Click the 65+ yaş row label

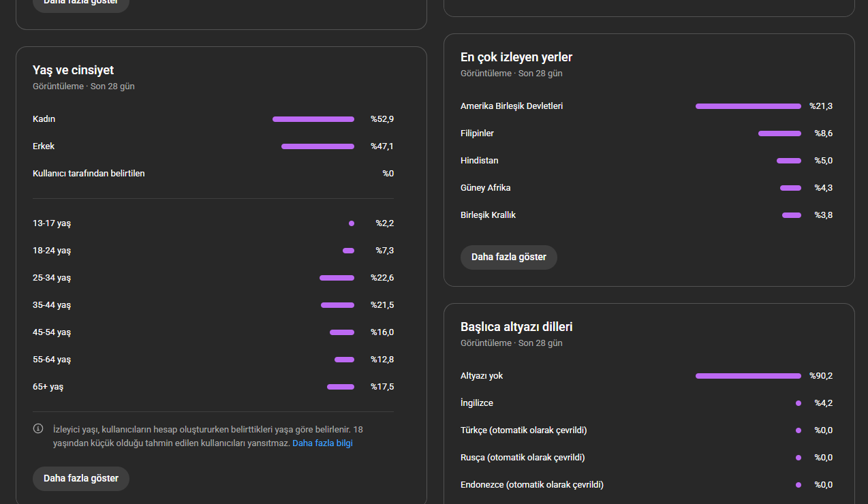pos(48,387)
